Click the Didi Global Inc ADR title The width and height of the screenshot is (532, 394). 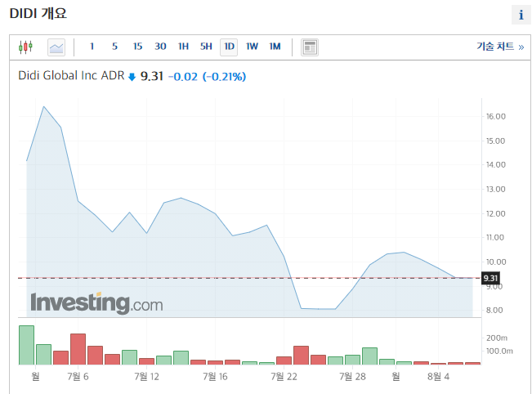point(71,76)
